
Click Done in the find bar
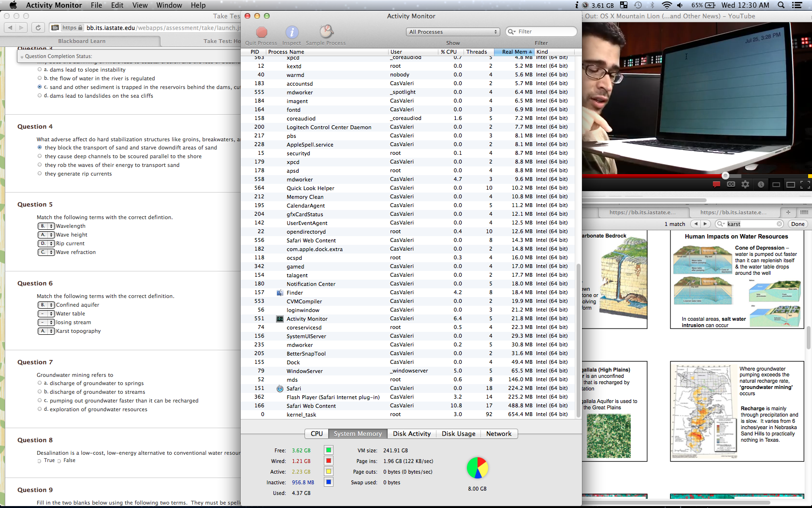pos(797,224)
